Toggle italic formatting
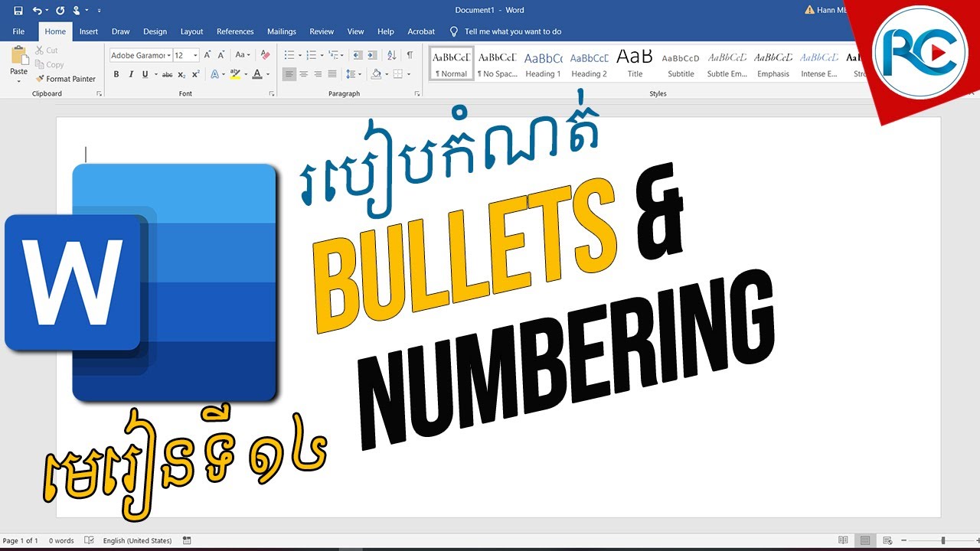The height and width of the screenshot is (551, 980). click(131, 74)
